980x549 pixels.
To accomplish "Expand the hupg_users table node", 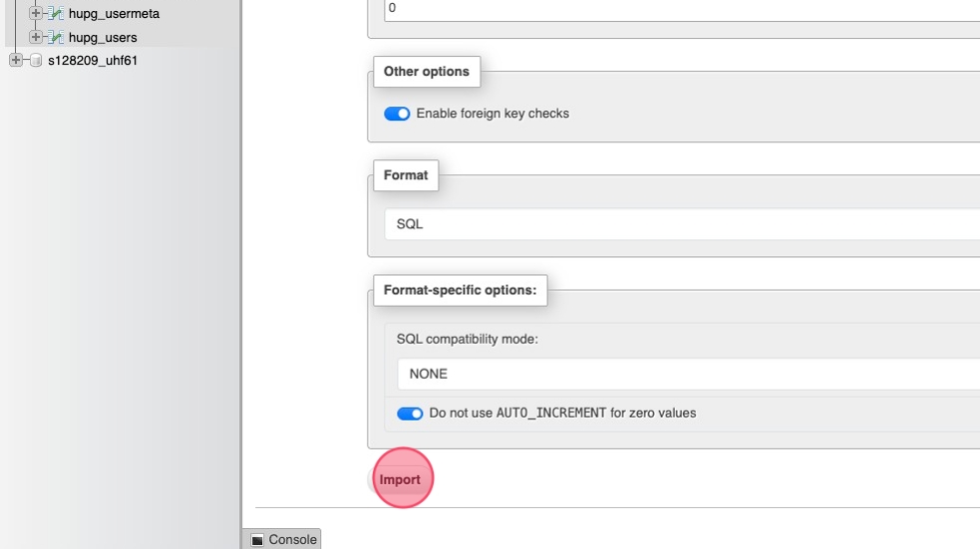I will [x=36, y=37].
